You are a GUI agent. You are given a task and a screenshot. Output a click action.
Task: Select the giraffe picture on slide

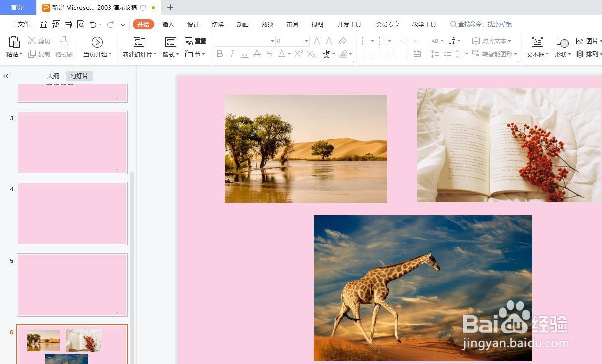point(423,288)
